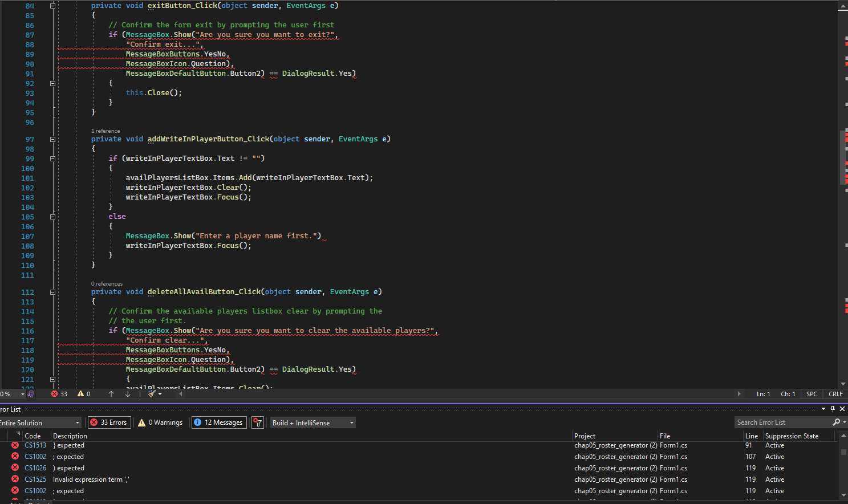Select the ') expected' error row
The width and height of the screenshot is (848, 504).
pos(419,468)
